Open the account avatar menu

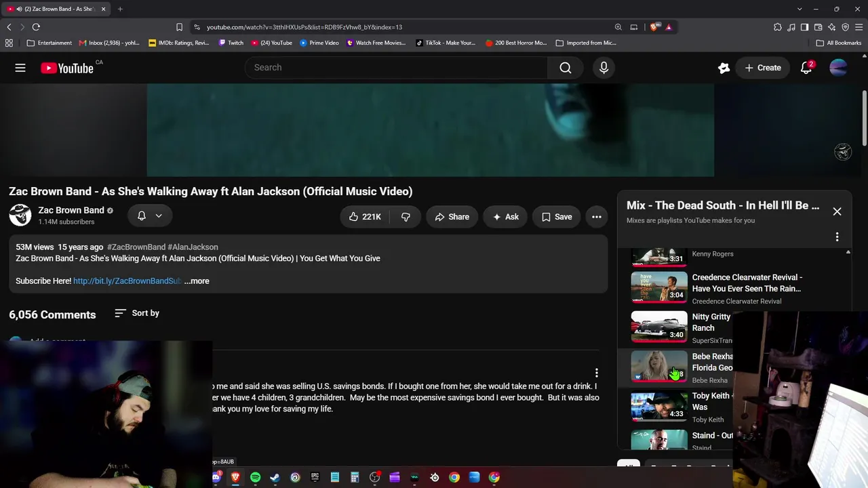click(x=838, y=68)
